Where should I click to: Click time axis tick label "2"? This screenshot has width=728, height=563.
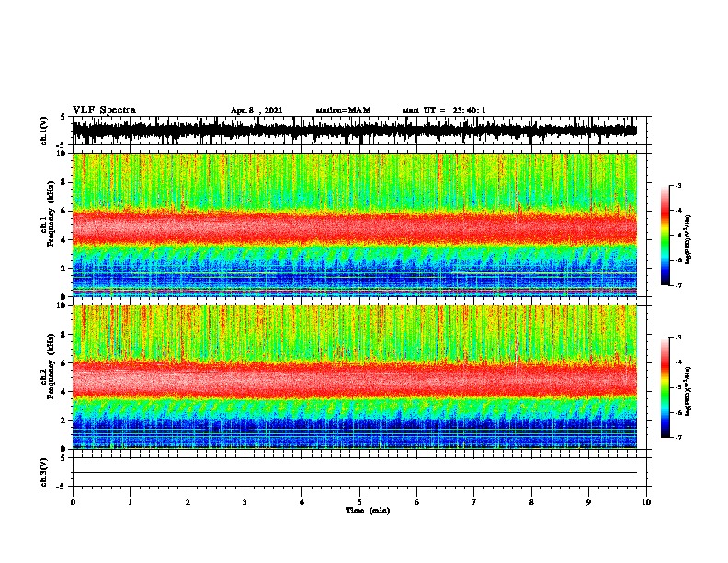[x=188, y=502]
